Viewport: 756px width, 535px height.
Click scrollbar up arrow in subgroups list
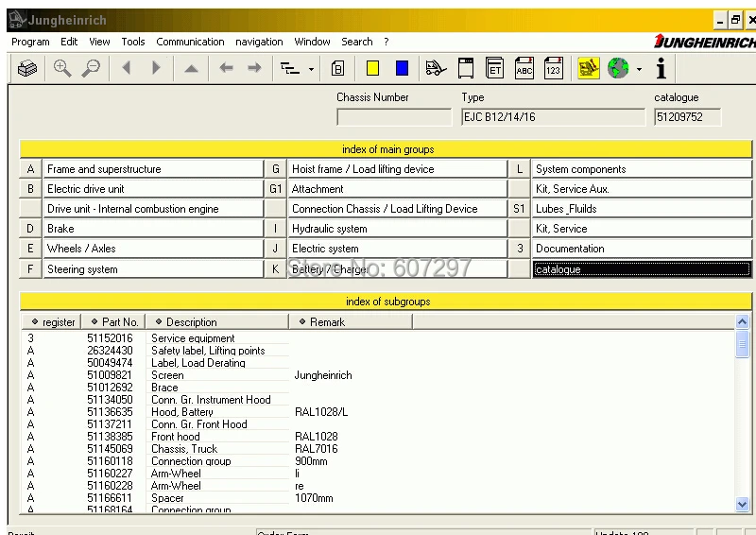tap(742, 321)
